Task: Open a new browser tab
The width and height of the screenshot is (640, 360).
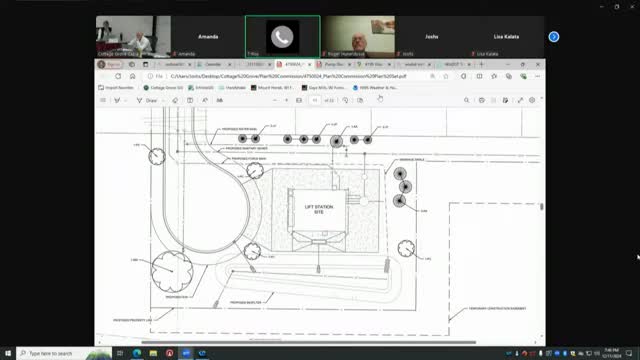Action: pos(482,64)
